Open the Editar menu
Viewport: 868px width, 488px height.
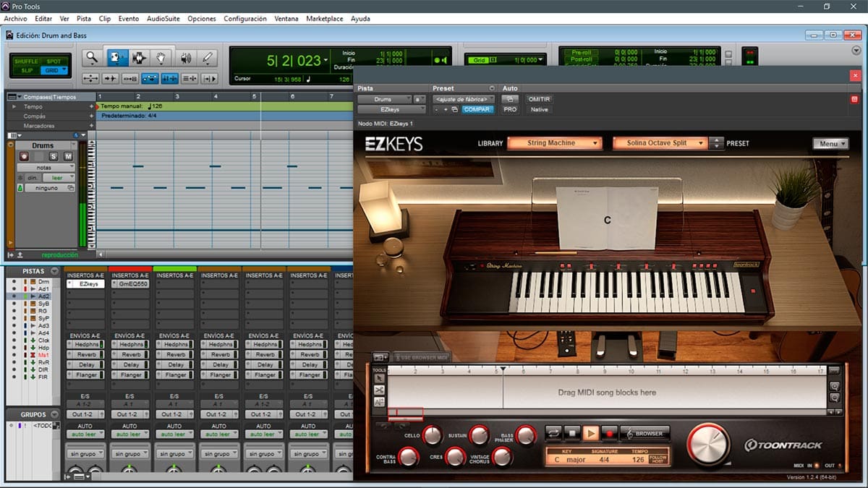pyautogui.click(x=43, y=18)
